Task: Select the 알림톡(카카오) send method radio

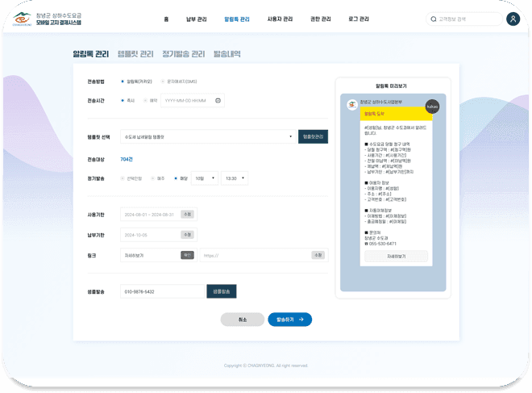Action: [123, 82]
